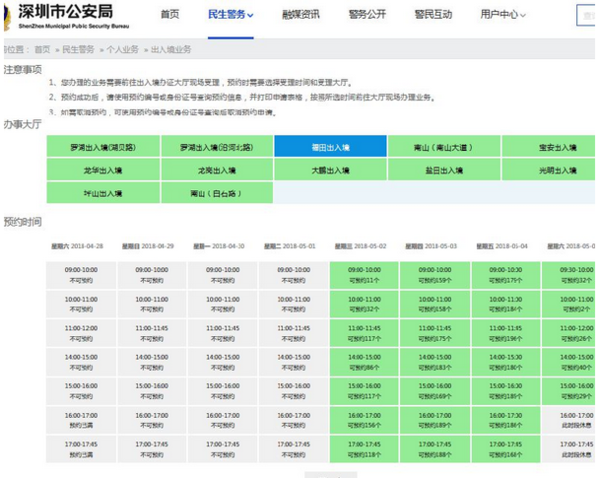Book 14:00-15:00 slot on 2018-05-02
Image resolution: width=600 pixels, height=478 pixels.
(364, 362)
